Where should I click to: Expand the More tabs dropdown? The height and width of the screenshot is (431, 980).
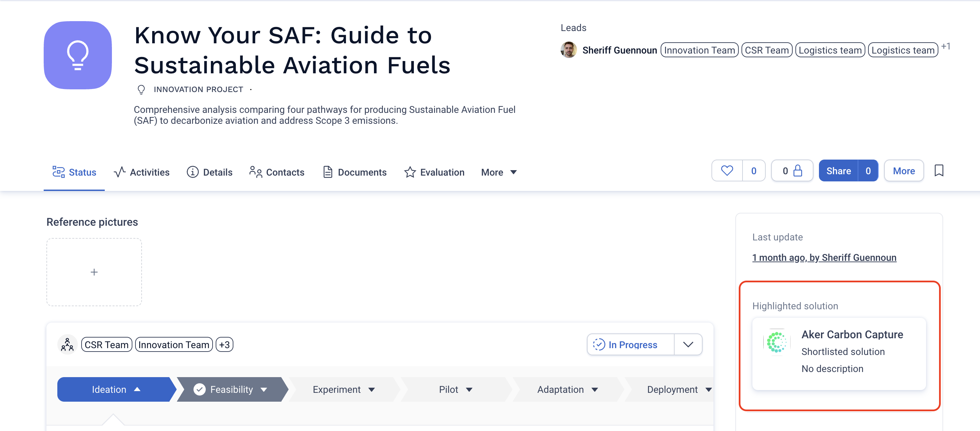coord(499,172)
